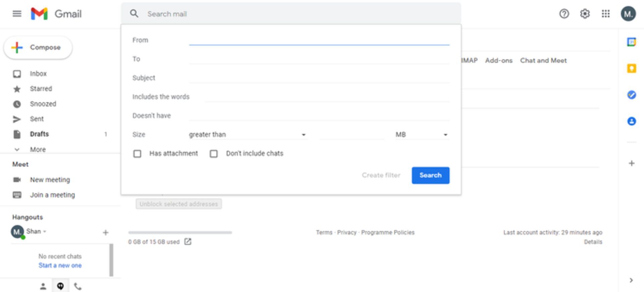Open Google Keep side panel icon
The height and width of the screenshot is (292, 644).
(x=631, y=68)
